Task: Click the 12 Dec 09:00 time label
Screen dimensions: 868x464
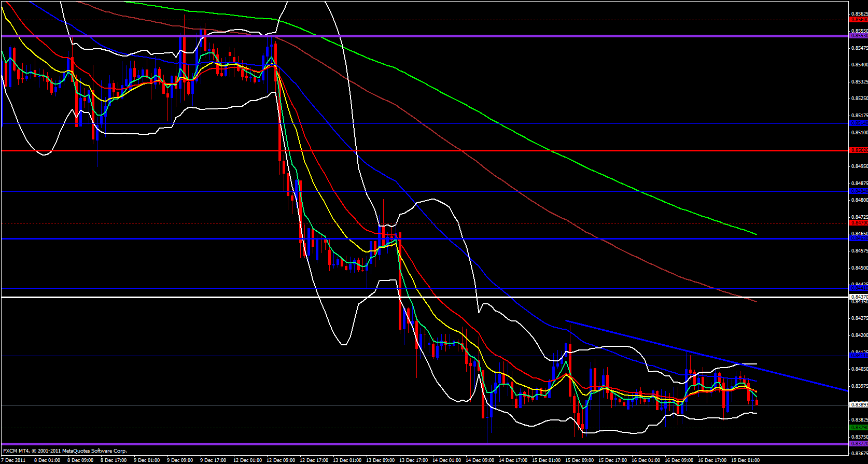Action: click(x=281, y=460)
